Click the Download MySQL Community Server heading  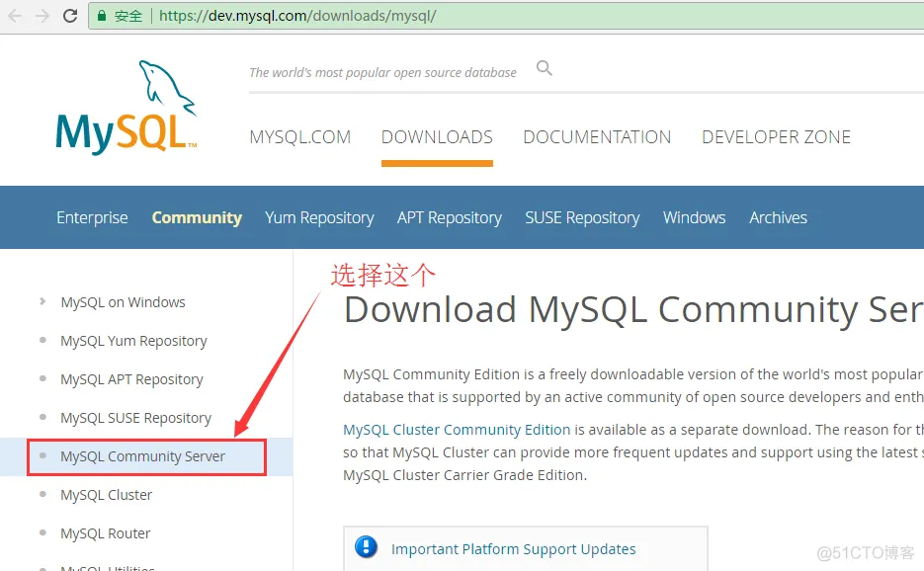633,310
